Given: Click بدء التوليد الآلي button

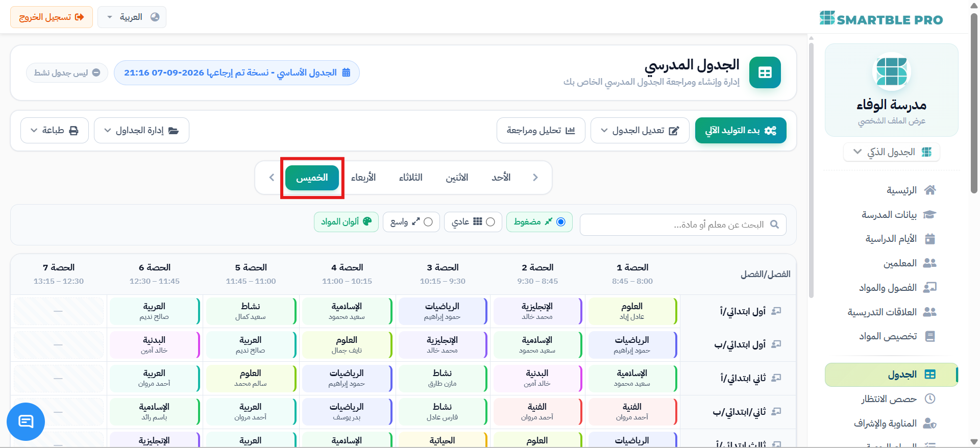Looking at the screenshot, I should tap(741, 131).
